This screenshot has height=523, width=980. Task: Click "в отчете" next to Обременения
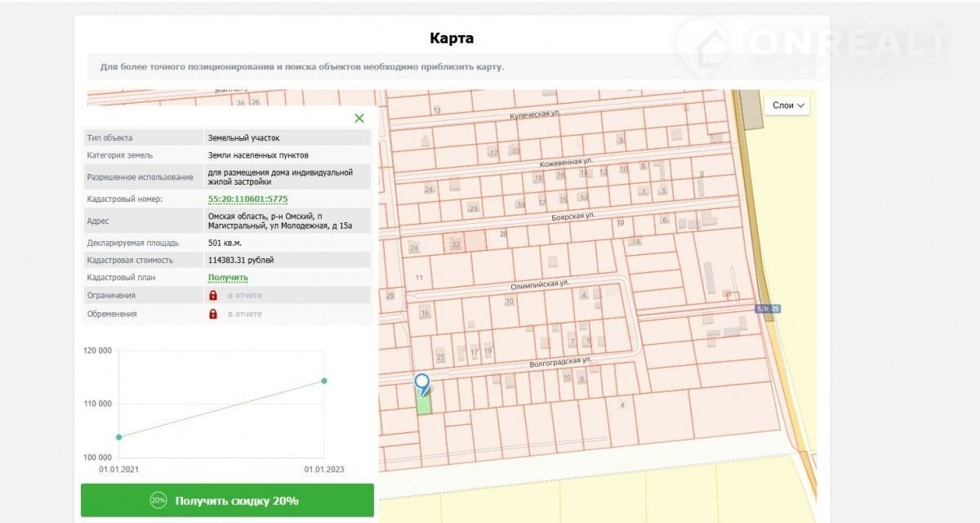(244, 314)
